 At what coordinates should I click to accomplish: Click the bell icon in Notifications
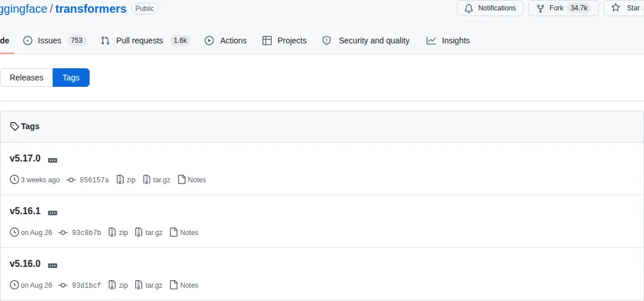point(469,8)
